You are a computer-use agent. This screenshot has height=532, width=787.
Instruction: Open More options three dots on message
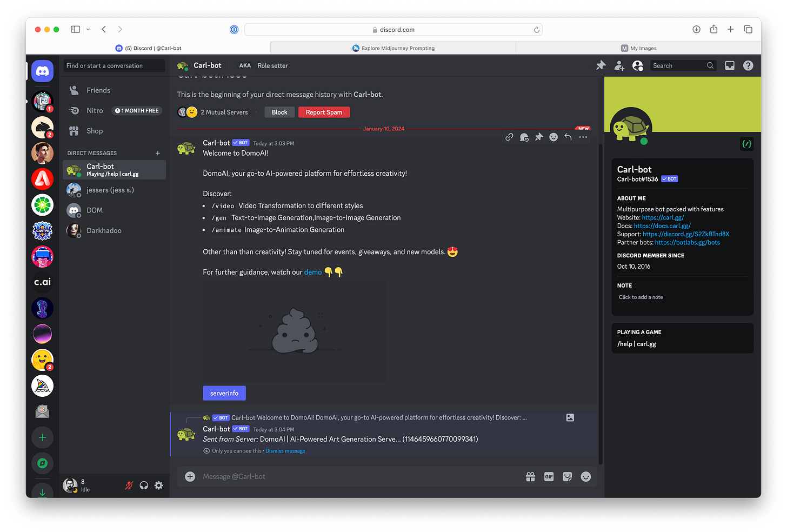click(583, 137)
